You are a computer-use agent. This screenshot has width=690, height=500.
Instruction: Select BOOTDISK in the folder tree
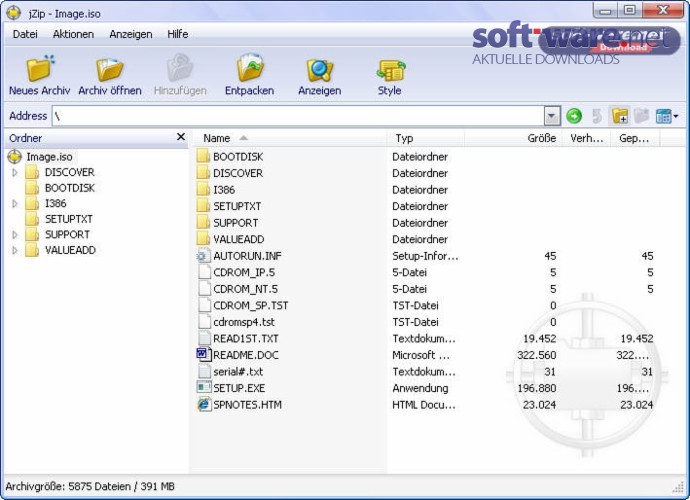[70, 188]
